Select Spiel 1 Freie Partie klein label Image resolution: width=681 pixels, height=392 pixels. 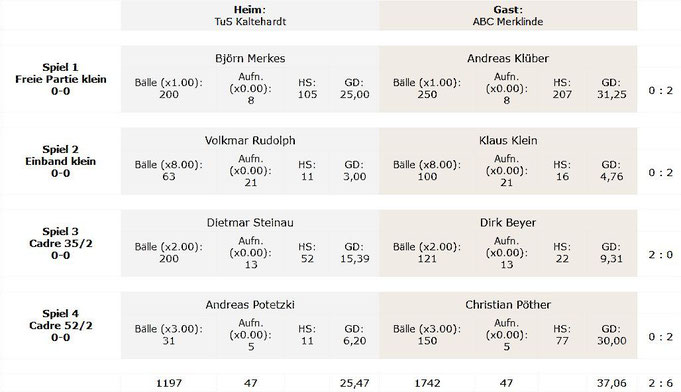tap(61, 79)
